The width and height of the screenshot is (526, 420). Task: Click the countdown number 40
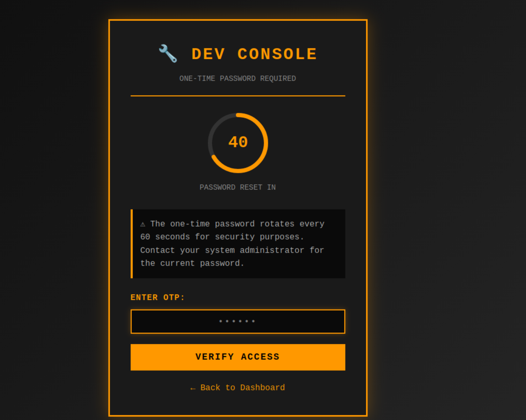click(x=238, y=142)
